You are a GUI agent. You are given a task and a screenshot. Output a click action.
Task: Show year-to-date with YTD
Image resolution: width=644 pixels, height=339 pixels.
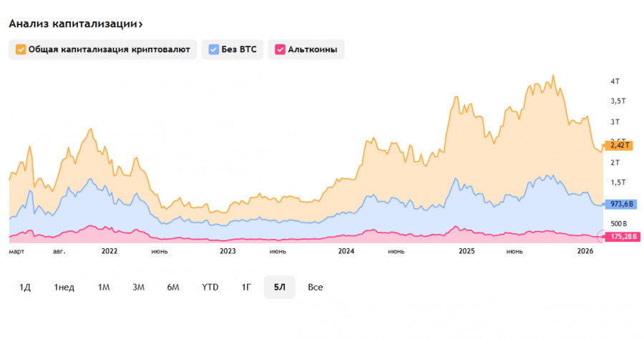point(210,287)
